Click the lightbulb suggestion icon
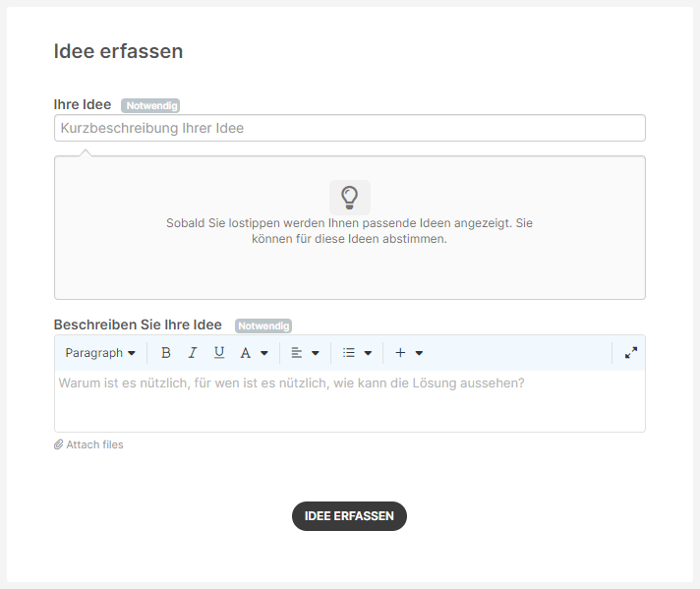Image resolution: width=700 pixels, height=589 pixels. pos(350,198)
